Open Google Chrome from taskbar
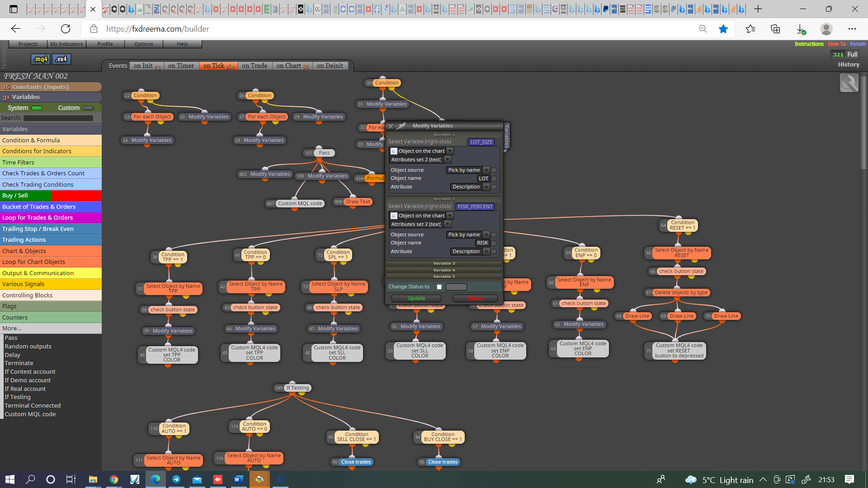868x488 pixels. 113,479
